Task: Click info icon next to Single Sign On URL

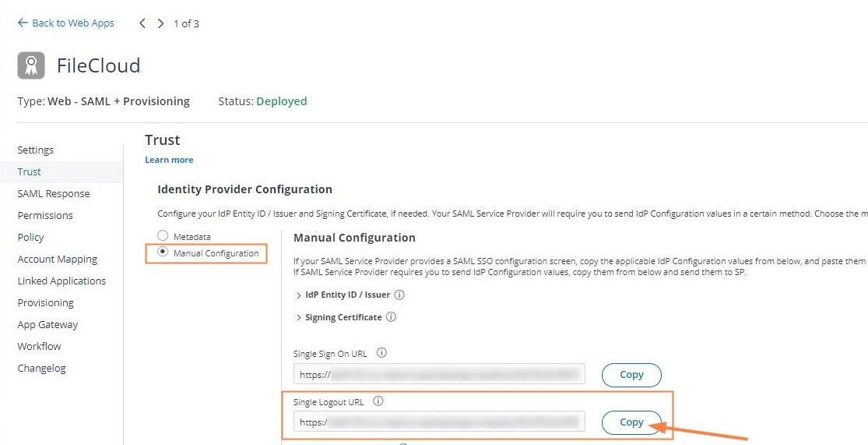Action: 381,353
